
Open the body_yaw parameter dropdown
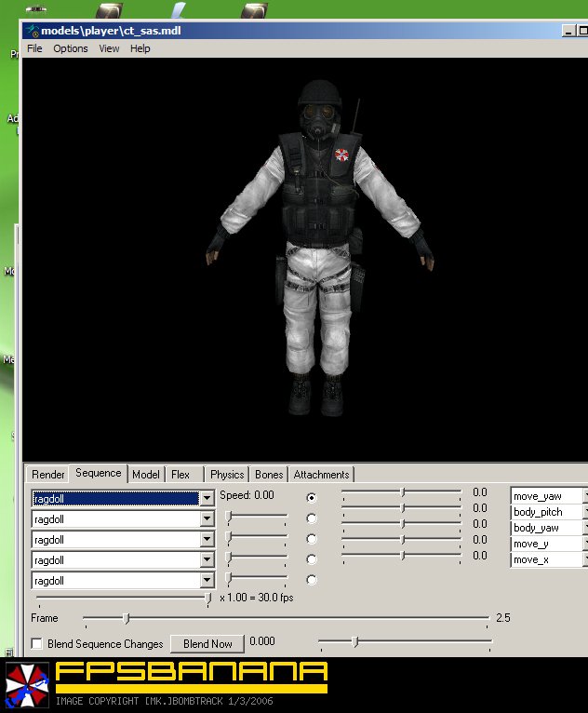(x=585, y=528)
